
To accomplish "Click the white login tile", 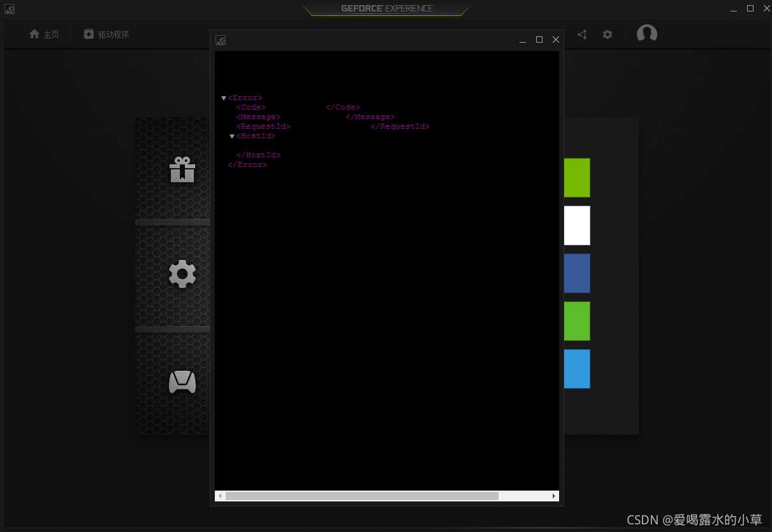I will tap(577, 226).
